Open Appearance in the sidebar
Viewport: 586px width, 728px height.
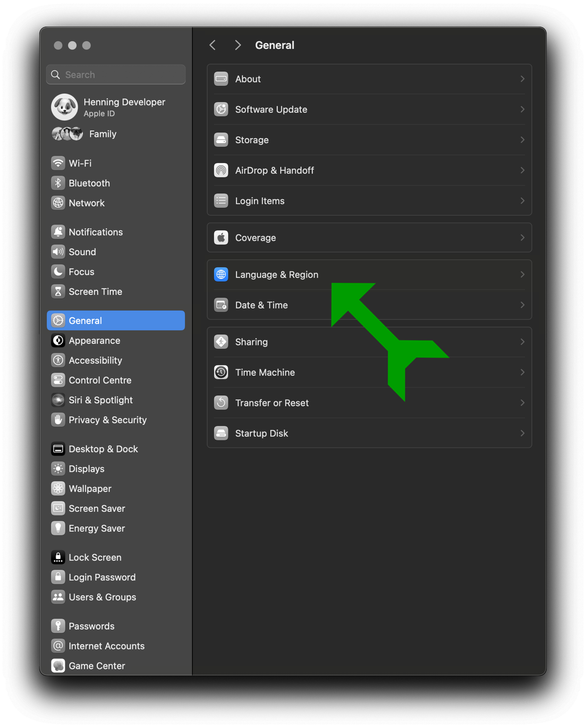tap(94, 341)
